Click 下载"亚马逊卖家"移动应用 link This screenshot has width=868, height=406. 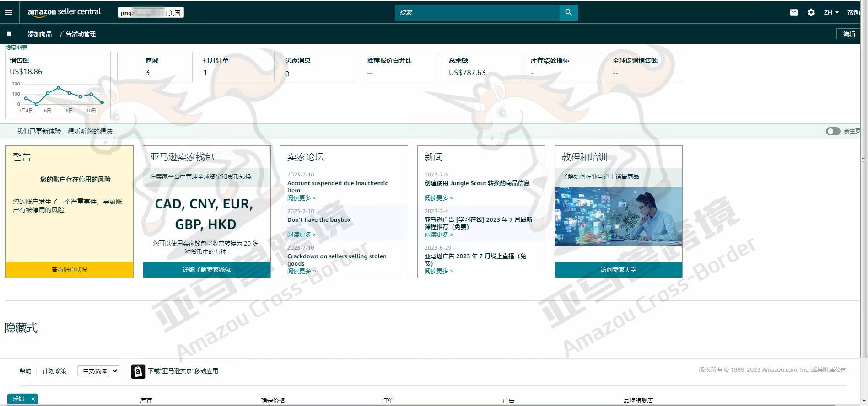pos(183,371)
